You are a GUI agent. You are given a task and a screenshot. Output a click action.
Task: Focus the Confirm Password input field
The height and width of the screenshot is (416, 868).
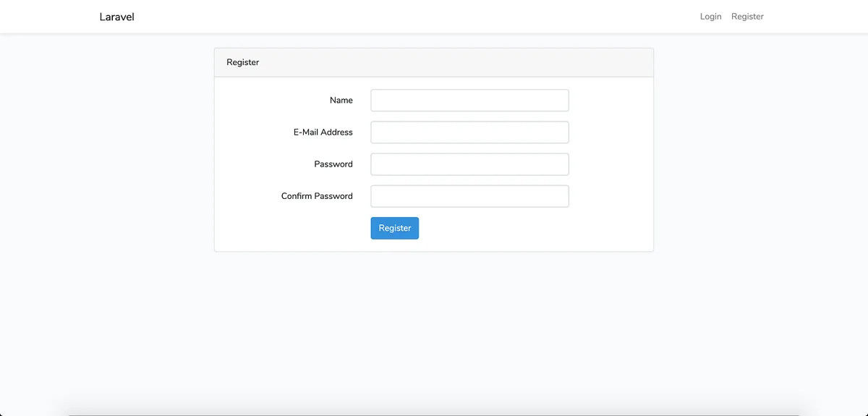click(469, 196)
